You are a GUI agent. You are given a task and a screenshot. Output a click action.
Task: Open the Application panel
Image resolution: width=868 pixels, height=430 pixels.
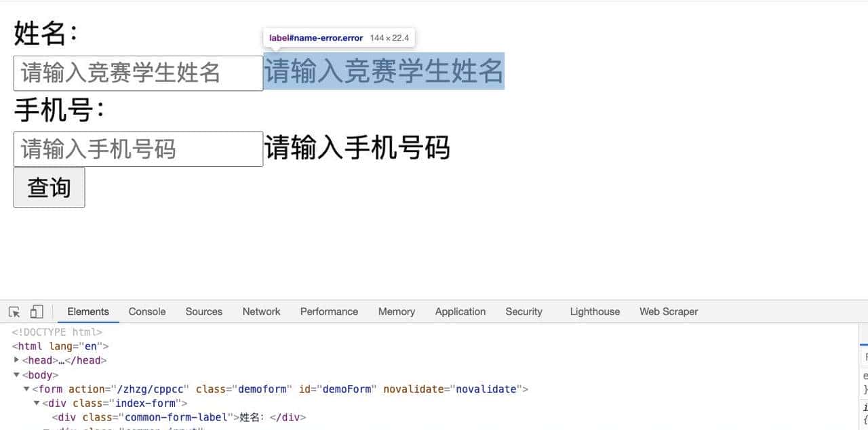pyautogui.click(x=460, y=311)
